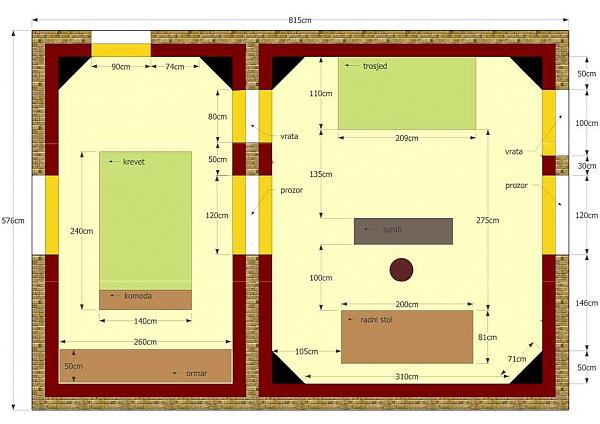The width and height of the screenshot is (600, 424).
Task: Click the 815cm overall width label
Action: [x=300, y=20]
